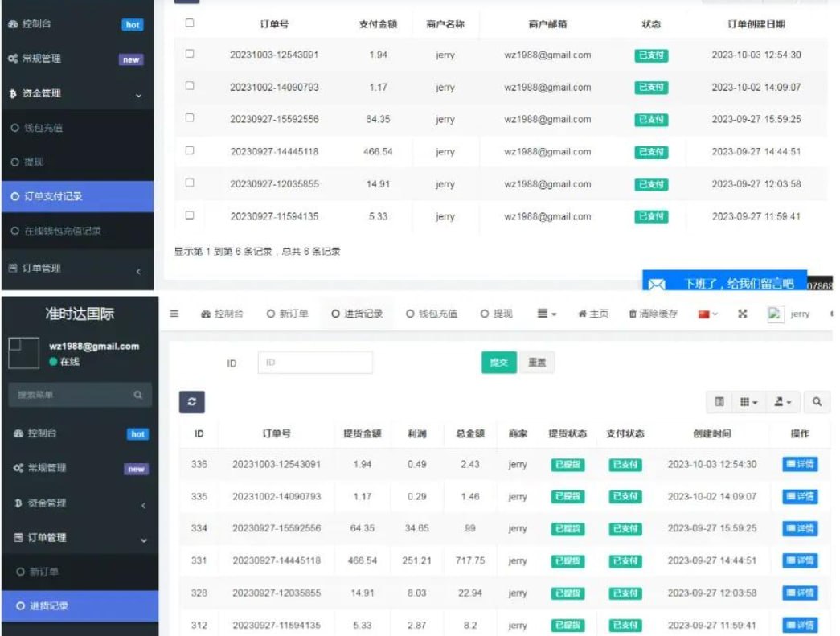The height and width of the screenshot is (636, 840).
Task: Click the green 提交 button
Action: tap(498, 363)
